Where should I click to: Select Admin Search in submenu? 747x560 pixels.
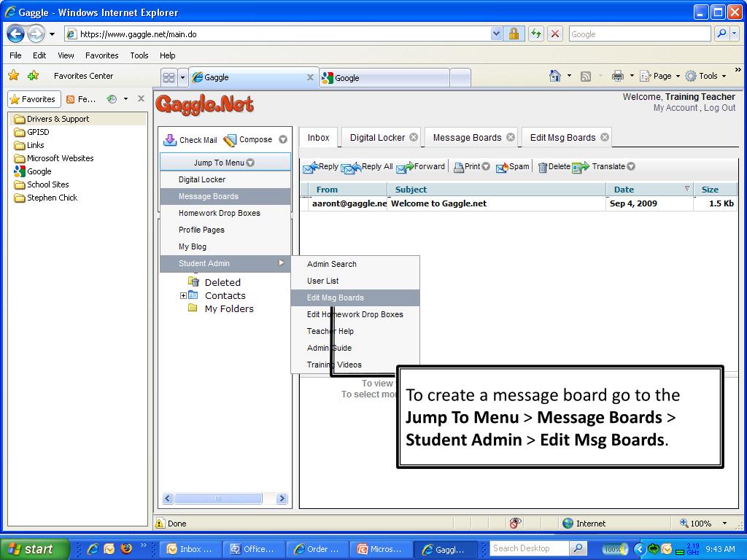click(x=355, y=264)
